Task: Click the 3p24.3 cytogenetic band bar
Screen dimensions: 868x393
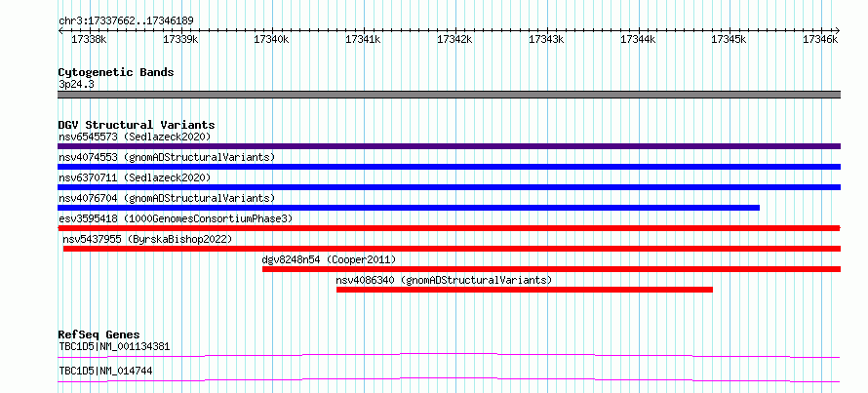Action: click(x=449, y=95)
